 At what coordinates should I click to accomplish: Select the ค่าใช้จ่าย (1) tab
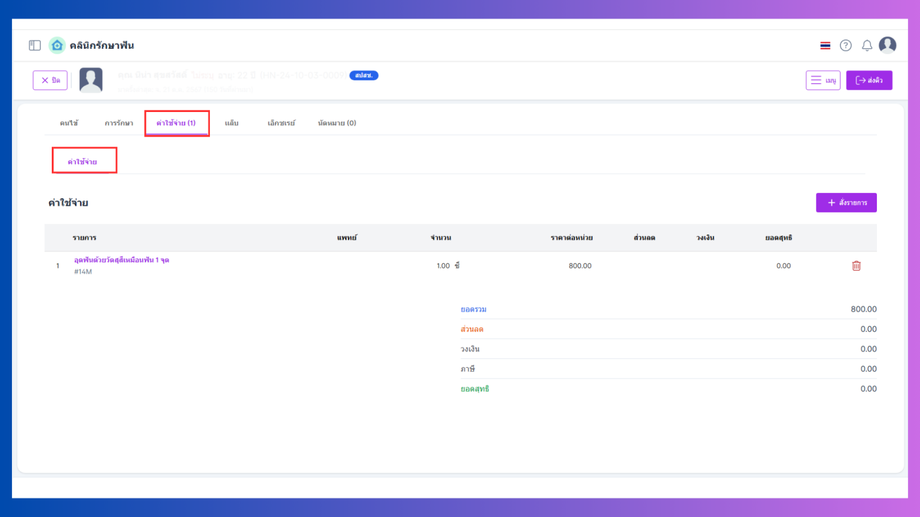176,123
